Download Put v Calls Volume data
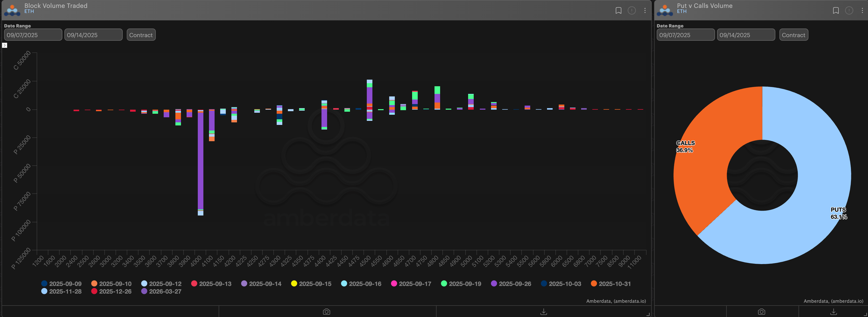Image resolution: width=868 pixels, height=317 pixels. pos(833,312)
